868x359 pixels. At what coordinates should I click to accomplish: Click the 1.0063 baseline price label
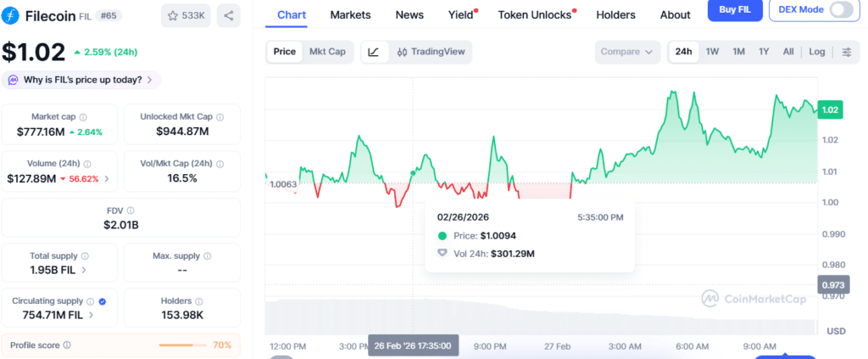pyautogui.click(x=283, y=184)
